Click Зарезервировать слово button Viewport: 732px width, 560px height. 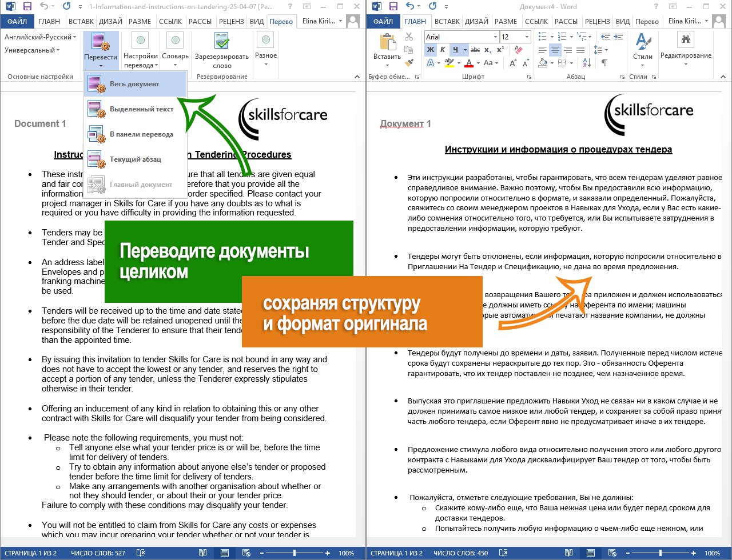222,50
